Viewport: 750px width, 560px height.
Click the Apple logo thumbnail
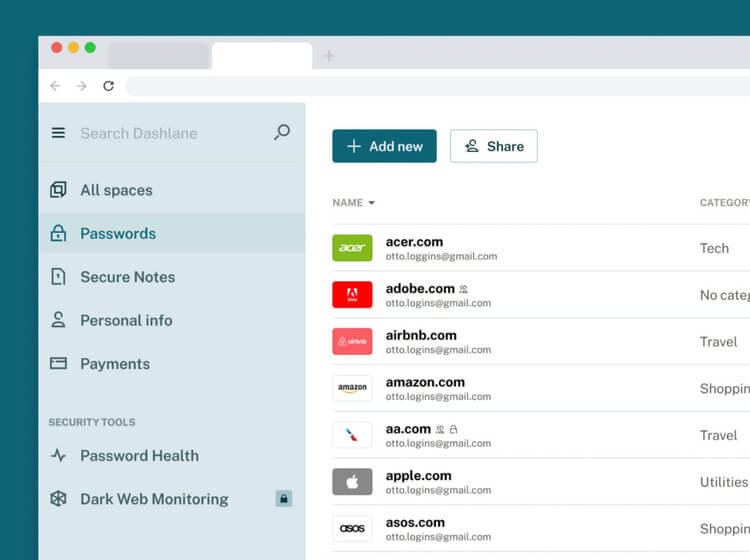(x=353, y=482)
